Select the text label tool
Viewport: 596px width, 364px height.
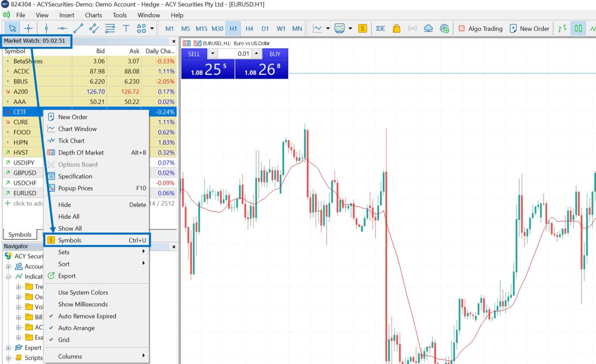pyautogui.click(x=126, y=28)
